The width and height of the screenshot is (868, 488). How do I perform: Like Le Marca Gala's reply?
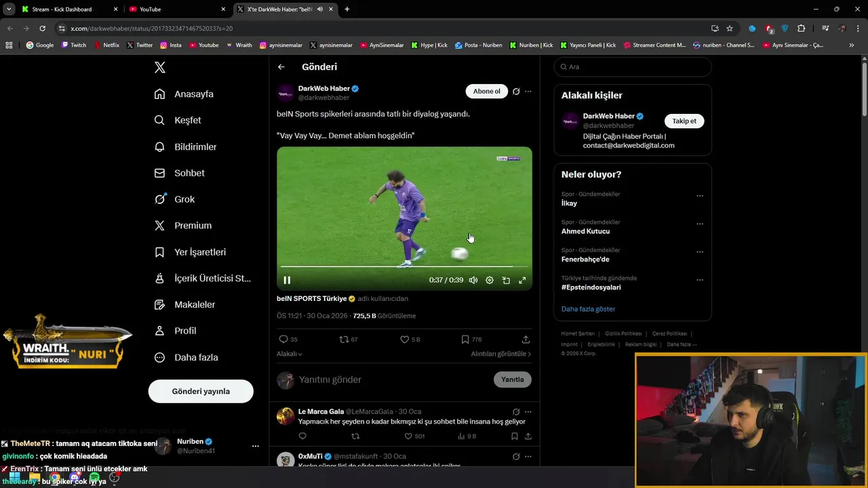click(x=414, y=436)
